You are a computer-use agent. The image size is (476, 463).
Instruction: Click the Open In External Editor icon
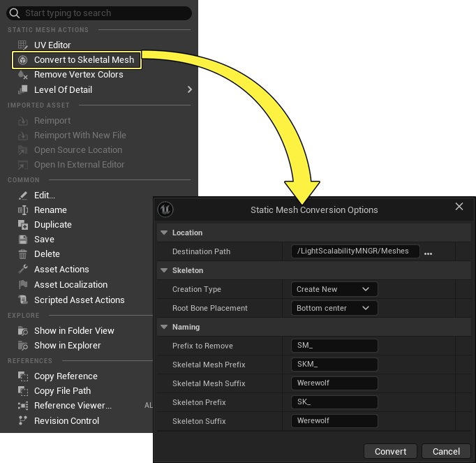23,165
